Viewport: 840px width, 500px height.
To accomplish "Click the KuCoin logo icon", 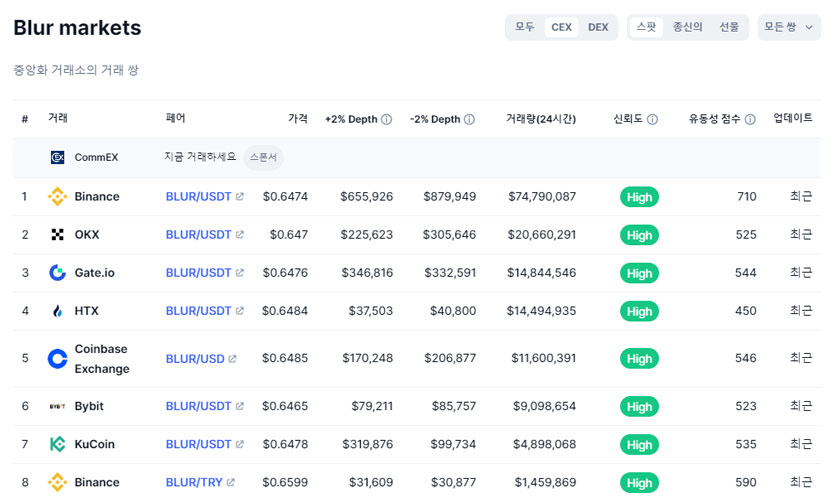I will (57, 444).
